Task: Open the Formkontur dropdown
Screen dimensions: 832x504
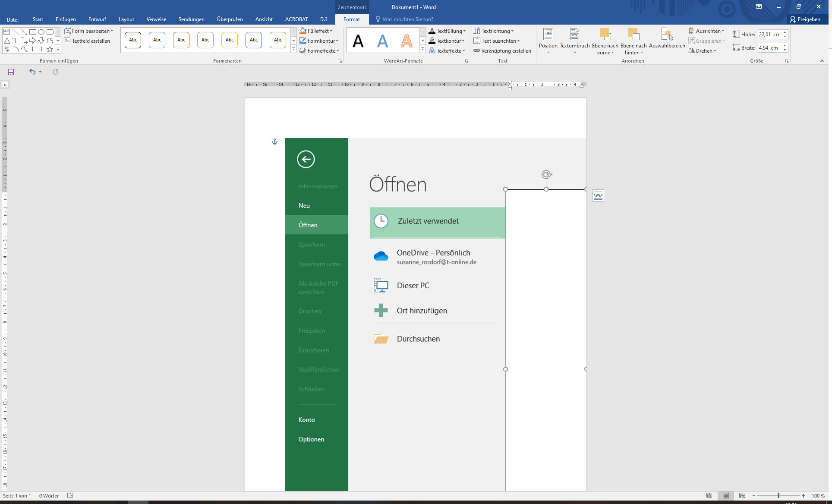Action: 319,41
